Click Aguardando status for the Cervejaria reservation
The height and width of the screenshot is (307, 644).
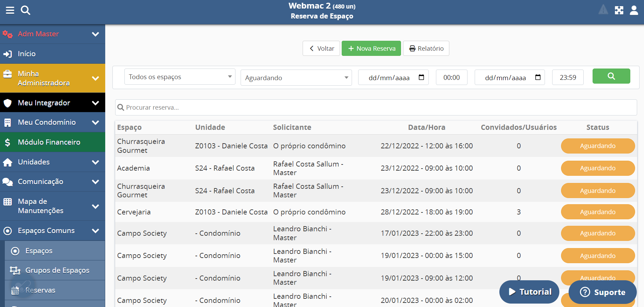point(597,212)
